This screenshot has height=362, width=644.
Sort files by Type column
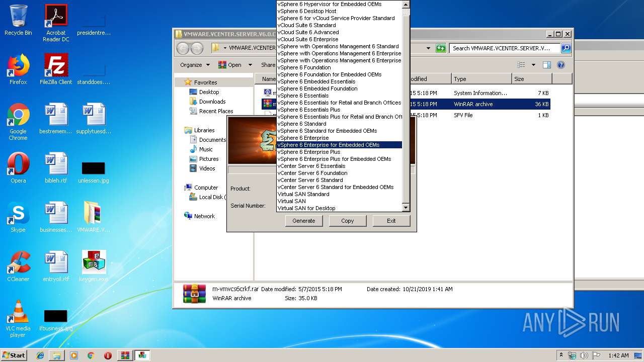pyautogui.click(x=481, y=79)
